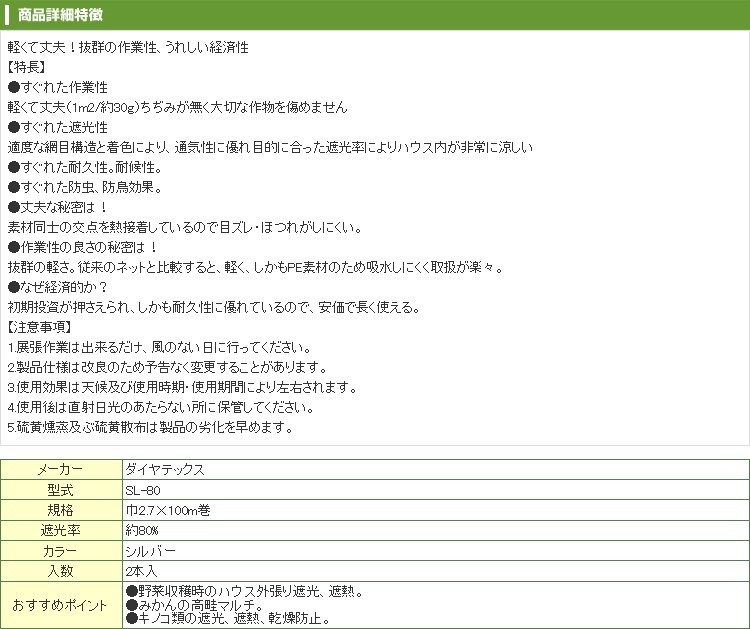750x629 pixels.
Task: Click the quantity value 2本入
Action: 142,571
